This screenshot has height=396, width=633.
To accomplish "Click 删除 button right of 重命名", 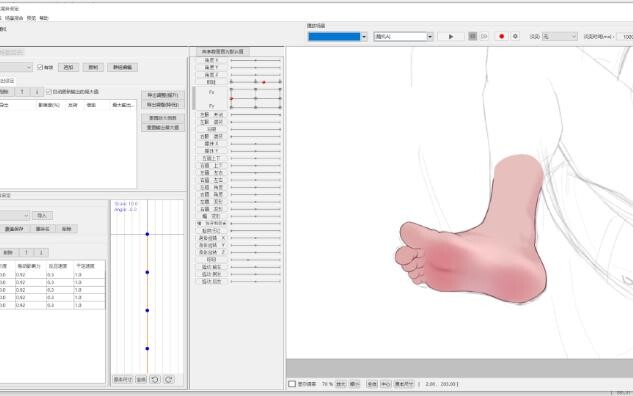I will (x=67, y=229).
